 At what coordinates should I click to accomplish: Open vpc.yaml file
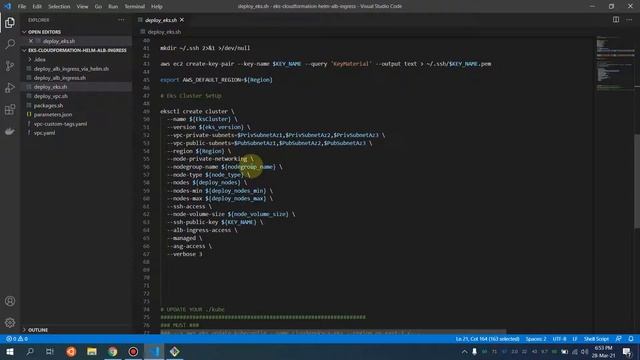(x=44, y=133)
